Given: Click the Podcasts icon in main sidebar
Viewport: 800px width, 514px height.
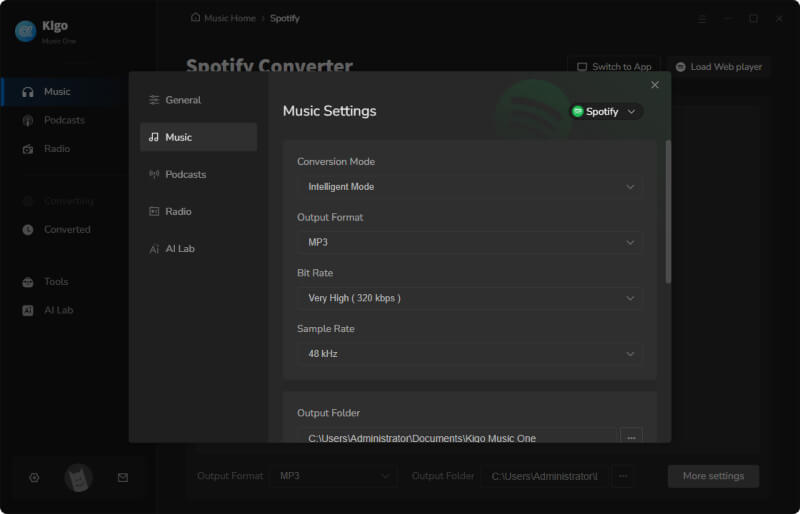Looking at the screenshot, I should click(x=28, y=120).
